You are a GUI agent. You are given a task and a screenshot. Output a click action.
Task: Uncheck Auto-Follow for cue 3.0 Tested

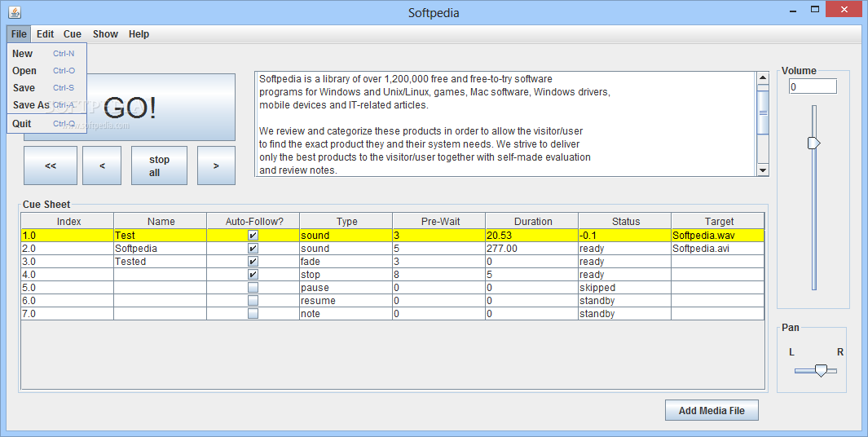click(x=253, y=262)
